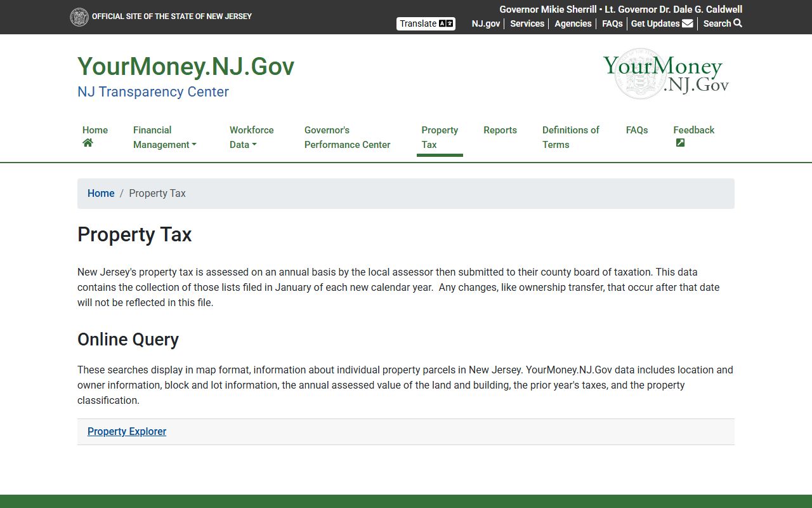Open Governor's Performance Center menu item
This screenshot has height=508, width=812.
(x=347, y=137)
